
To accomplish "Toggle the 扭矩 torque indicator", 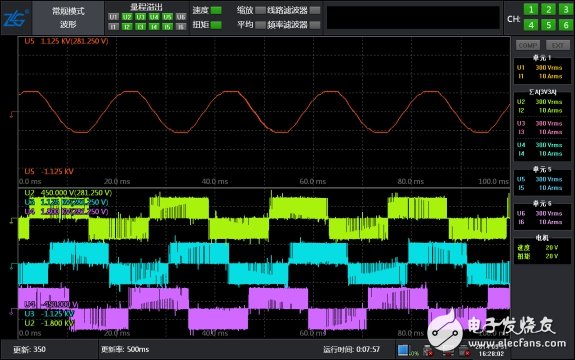I will point(216,25).
